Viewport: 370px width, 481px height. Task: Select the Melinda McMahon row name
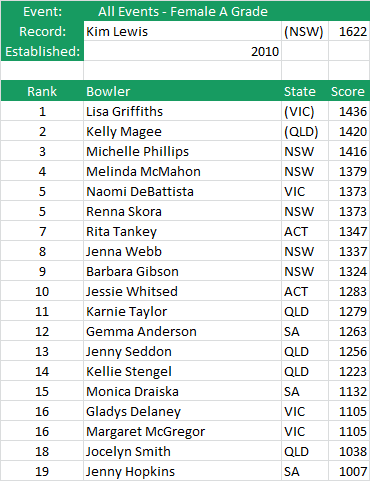(182, 171)
